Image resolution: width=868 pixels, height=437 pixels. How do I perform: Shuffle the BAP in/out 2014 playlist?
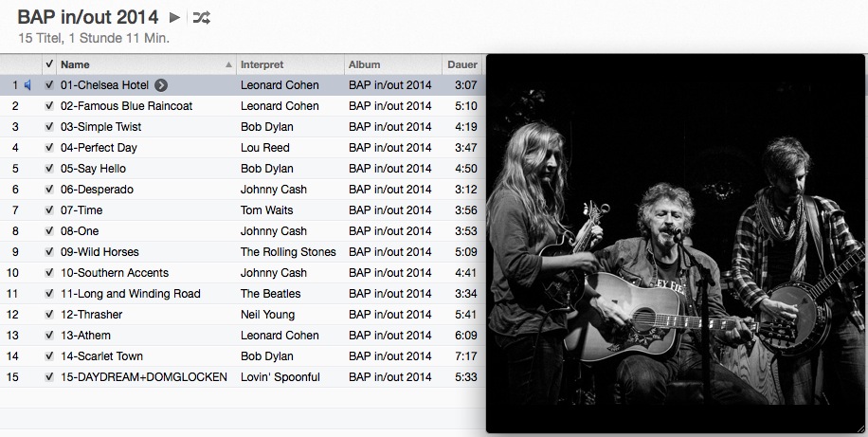tap(201, 17)
